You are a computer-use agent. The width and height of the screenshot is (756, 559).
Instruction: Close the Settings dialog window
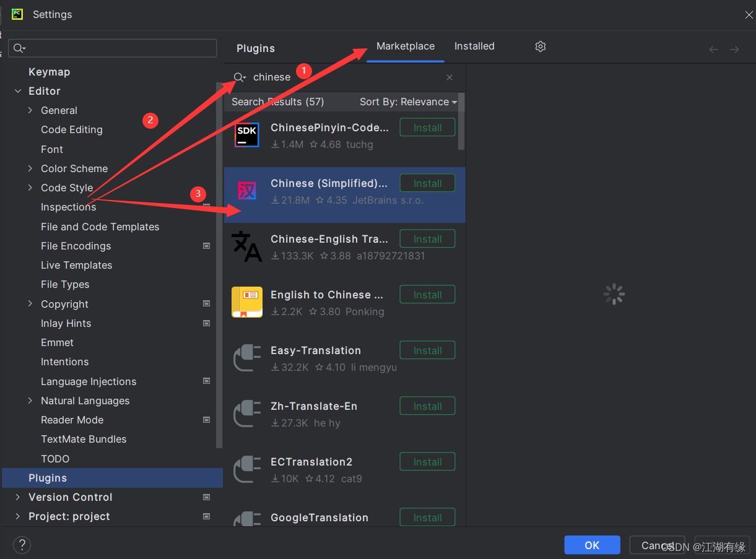tap(749, 15)
